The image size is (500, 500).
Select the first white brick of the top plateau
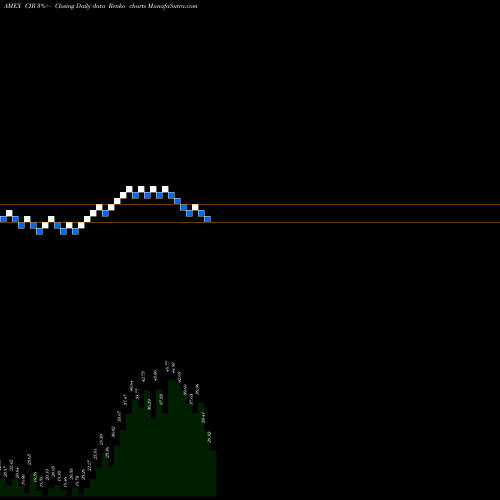point(129,189)
